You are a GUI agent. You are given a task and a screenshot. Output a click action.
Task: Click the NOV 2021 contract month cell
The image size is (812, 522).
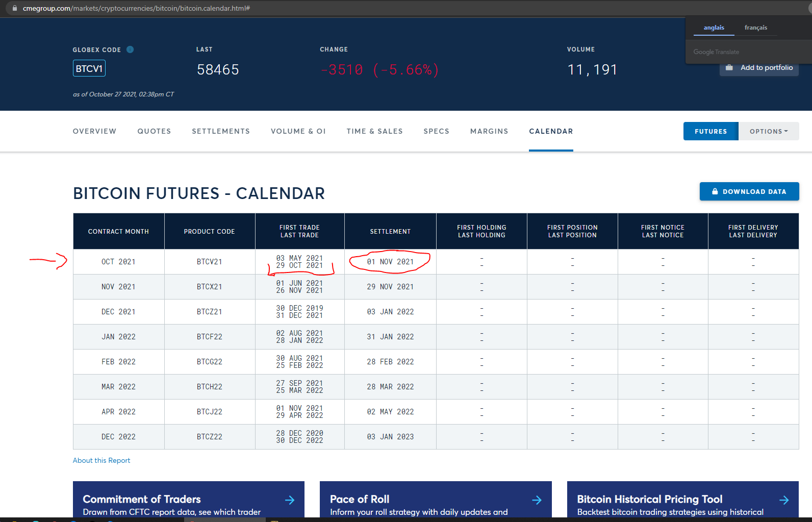pos(118,287)
